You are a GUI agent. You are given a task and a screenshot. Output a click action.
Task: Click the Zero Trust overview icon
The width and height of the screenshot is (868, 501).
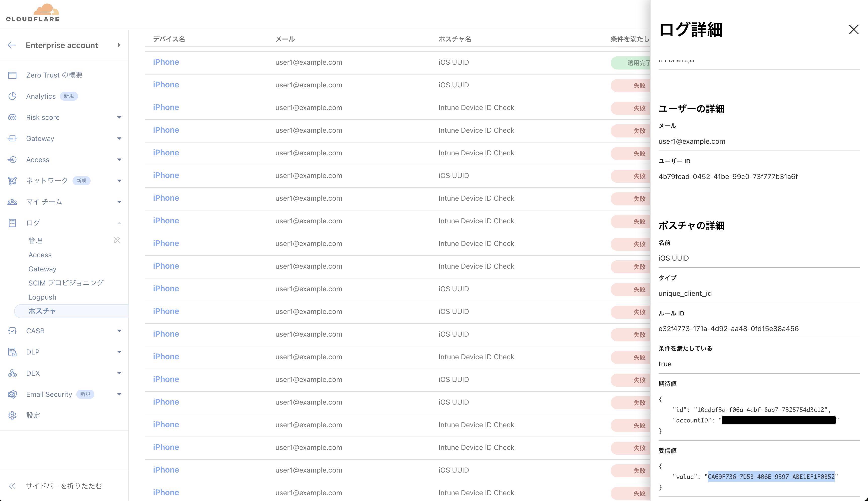click(x=12, y=75)
